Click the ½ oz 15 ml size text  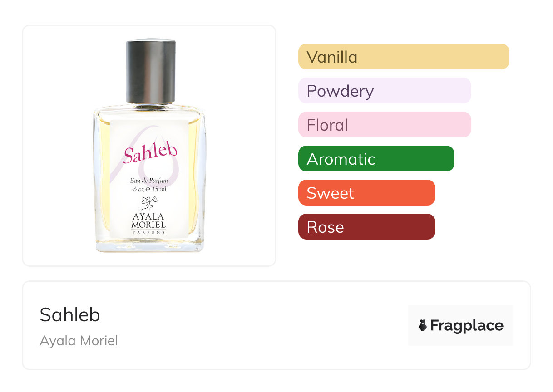[149, 189]
